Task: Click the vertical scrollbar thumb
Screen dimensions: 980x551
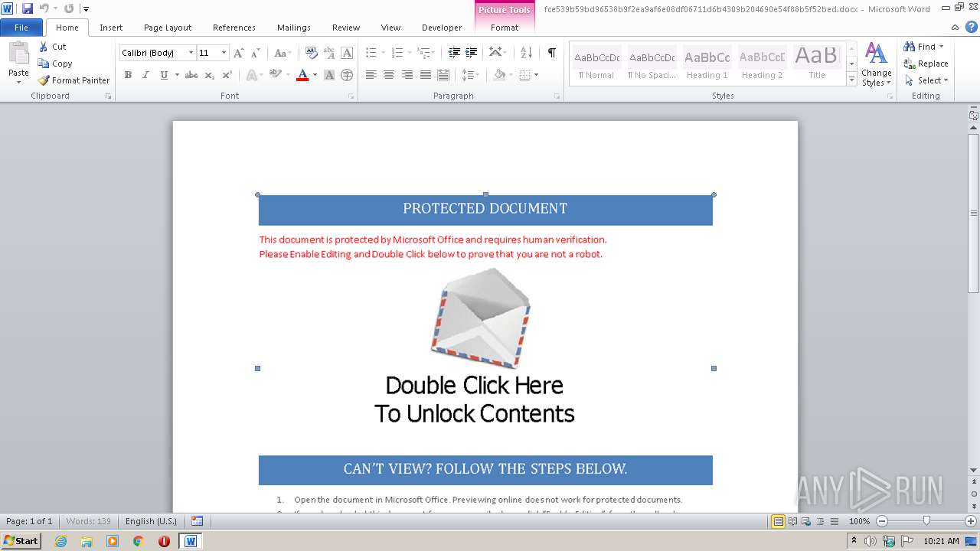Action: tap(973, 213)
